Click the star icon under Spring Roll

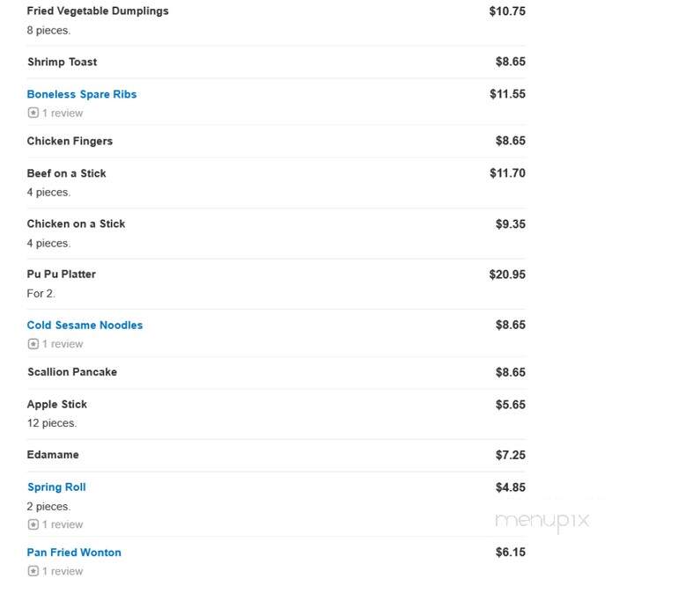click(33, 524)
